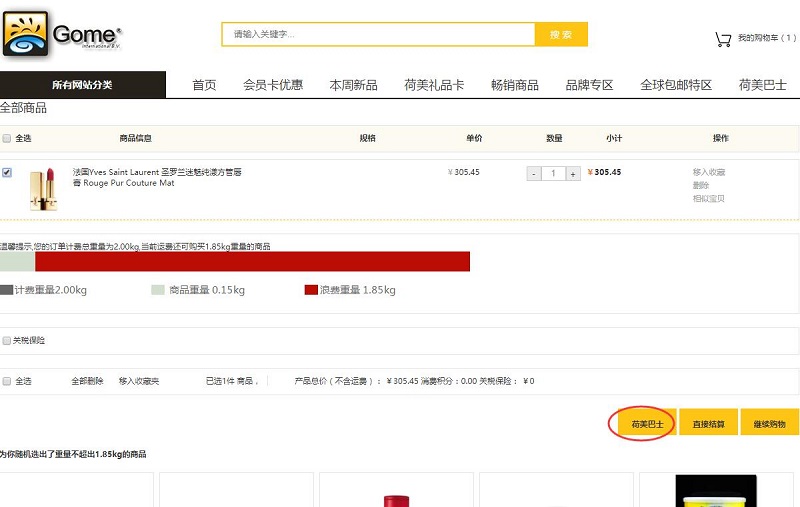The image size is (800, 507).
Task: Open 荷美巴士 nav item in top menu
Action: pos(763,85)
